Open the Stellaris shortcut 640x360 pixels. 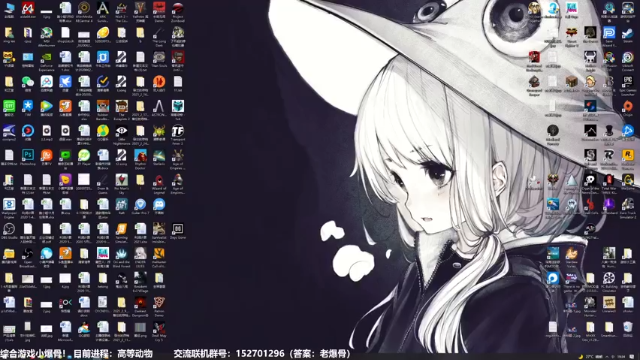click(159, 158)
